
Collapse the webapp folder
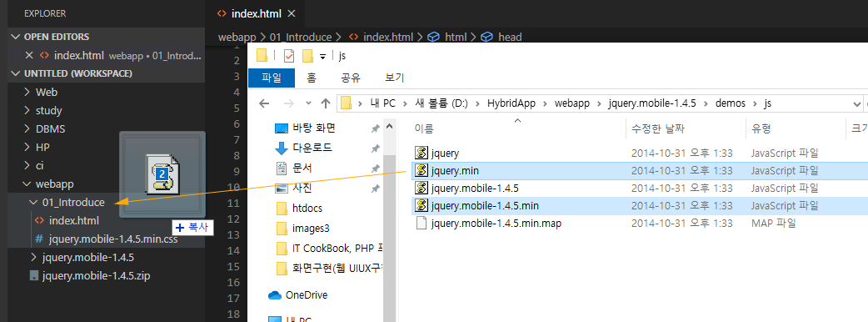tap(27, 184)
